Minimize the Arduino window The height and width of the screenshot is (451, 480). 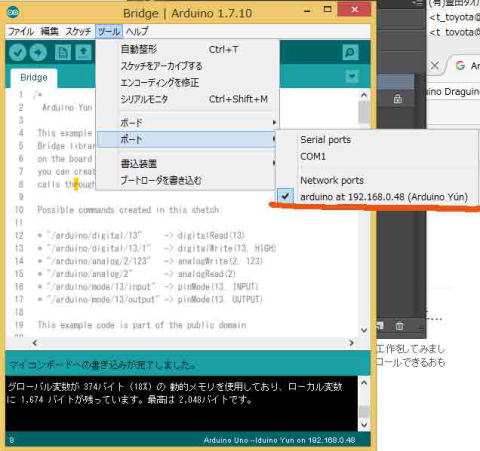pyautogui.click(x=307, y=11)
